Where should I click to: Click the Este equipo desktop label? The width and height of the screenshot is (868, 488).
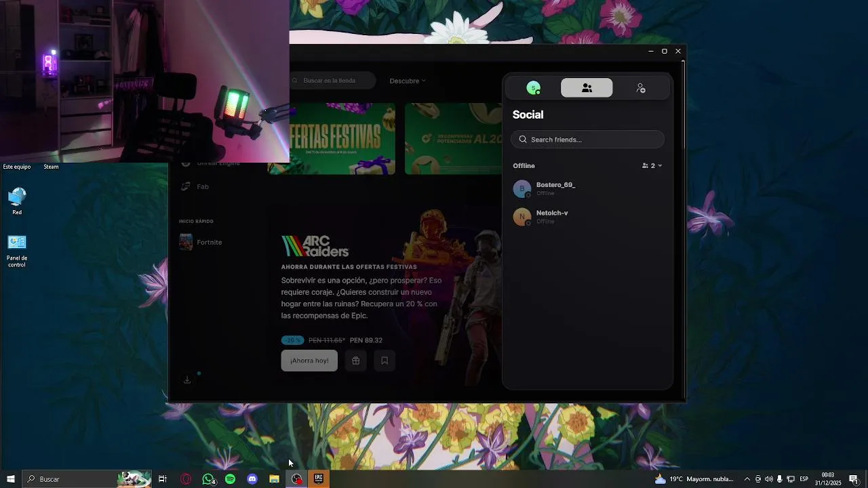click(17, 167)
